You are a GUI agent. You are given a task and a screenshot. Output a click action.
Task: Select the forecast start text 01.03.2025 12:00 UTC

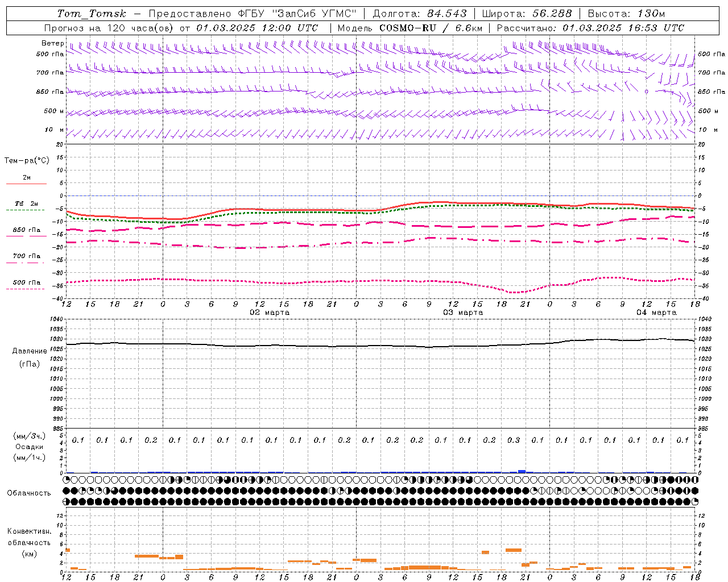coord(257,28)
